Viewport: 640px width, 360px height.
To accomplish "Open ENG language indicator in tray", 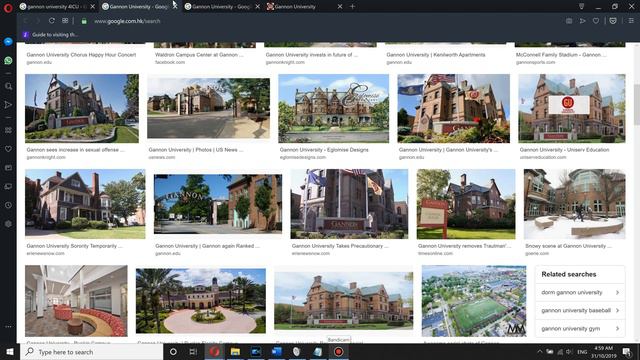I will point(582,352).
